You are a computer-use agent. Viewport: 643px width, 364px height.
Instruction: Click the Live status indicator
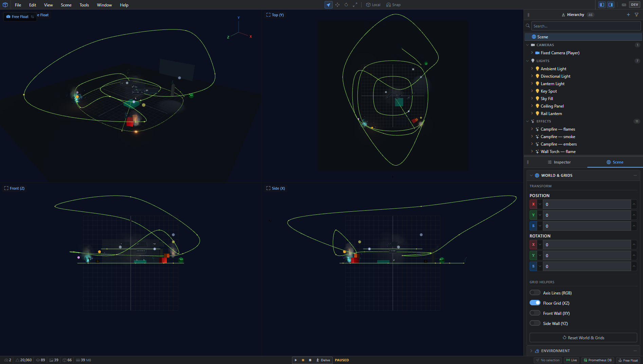coord(572,360)
